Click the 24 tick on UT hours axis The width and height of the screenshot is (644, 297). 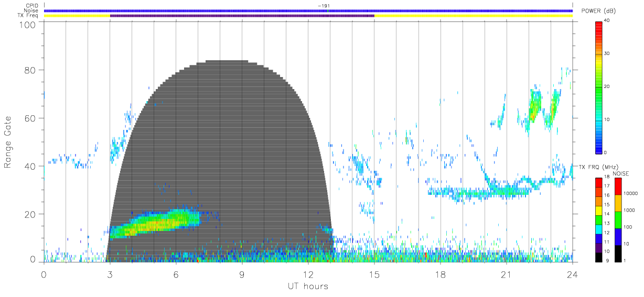click(572, 274)
